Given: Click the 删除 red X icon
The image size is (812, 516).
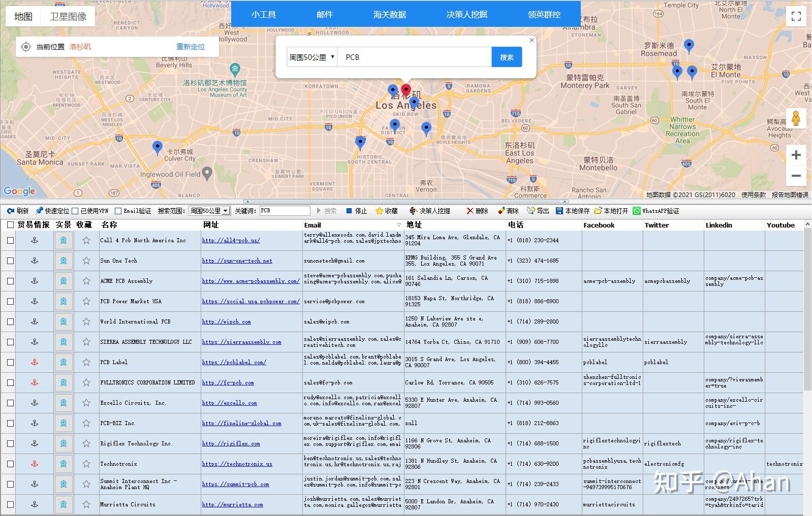Looking at the screenshot, I should tap(470, 211).
